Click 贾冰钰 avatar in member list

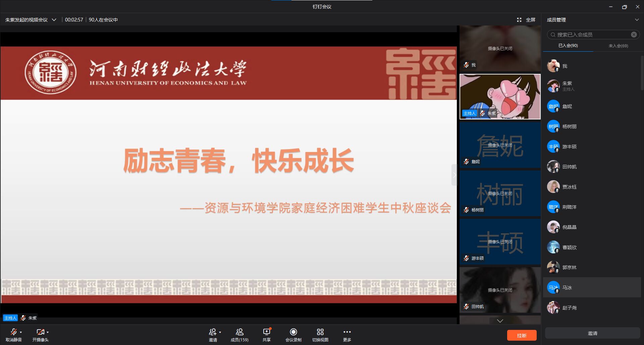pos(553,187)
